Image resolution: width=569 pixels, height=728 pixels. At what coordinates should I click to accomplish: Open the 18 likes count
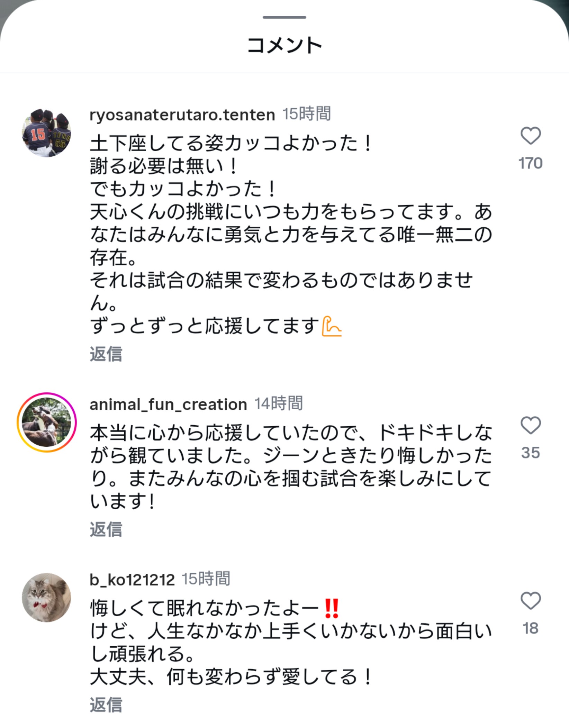coord(530,628)
